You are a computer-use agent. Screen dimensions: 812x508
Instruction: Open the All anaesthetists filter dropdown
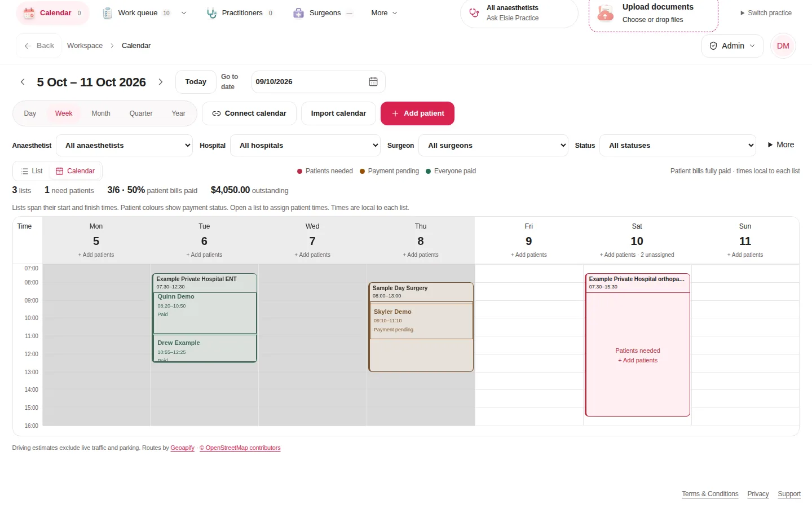coord(125,146)
